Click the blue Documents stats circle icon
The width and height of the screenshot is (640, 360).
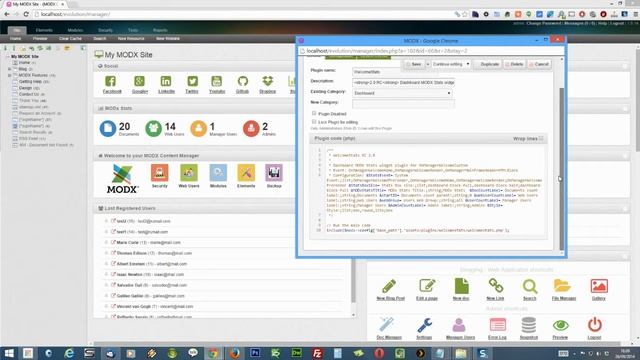tap(108, 129)
